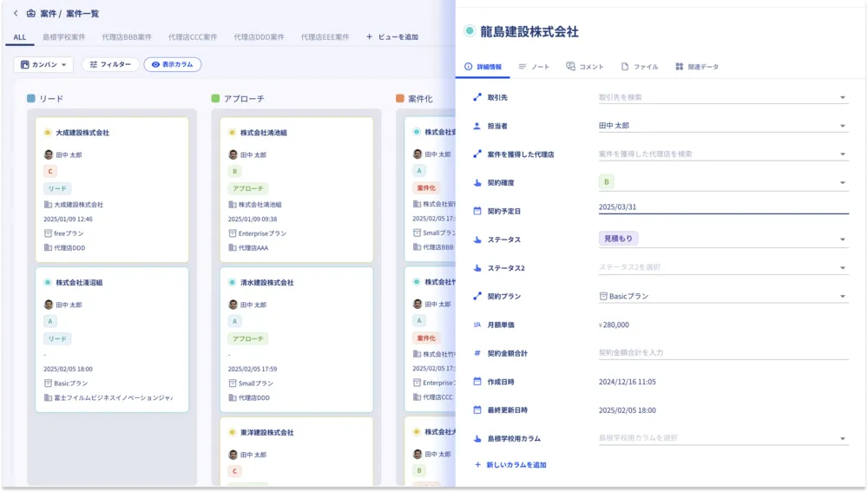Open the 大成建設株式会社 card title
This screenshot has height=492, width=868.
pos(82,132)
